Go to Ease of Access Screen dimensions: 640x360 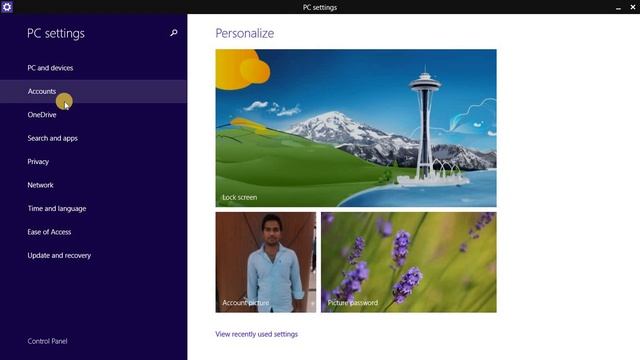click(93, 232)
